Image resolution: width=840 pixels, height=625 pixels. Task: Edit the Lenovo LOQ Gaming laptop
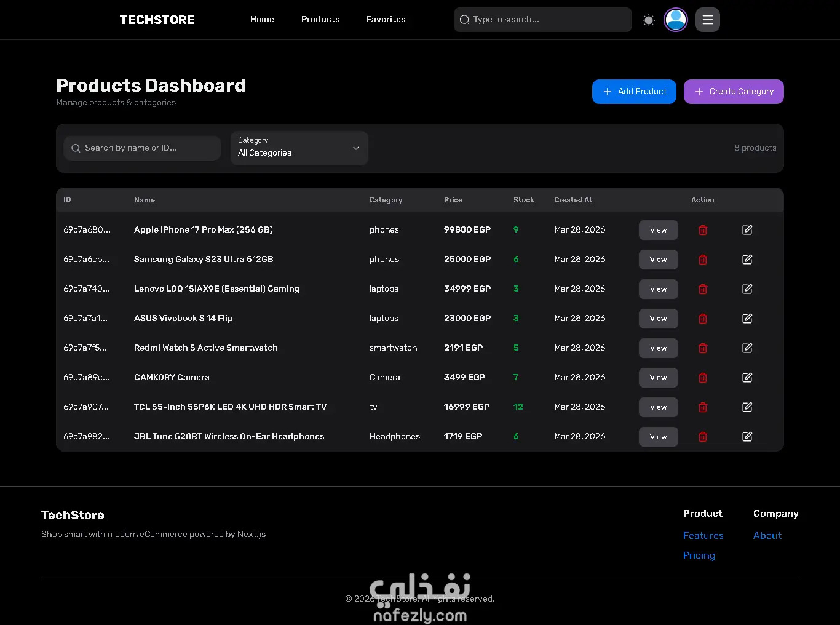pyautogui.click(x=747, y=289)
